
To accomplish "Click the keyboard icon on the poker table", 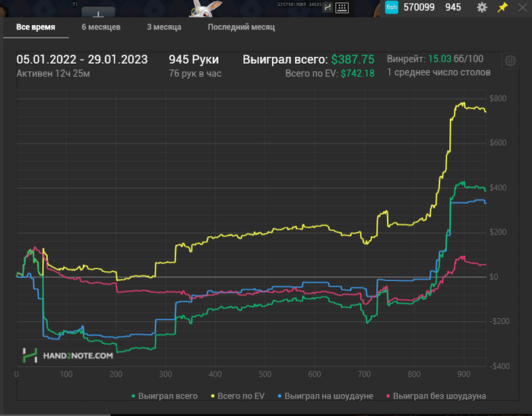I will tap(342, 8).
